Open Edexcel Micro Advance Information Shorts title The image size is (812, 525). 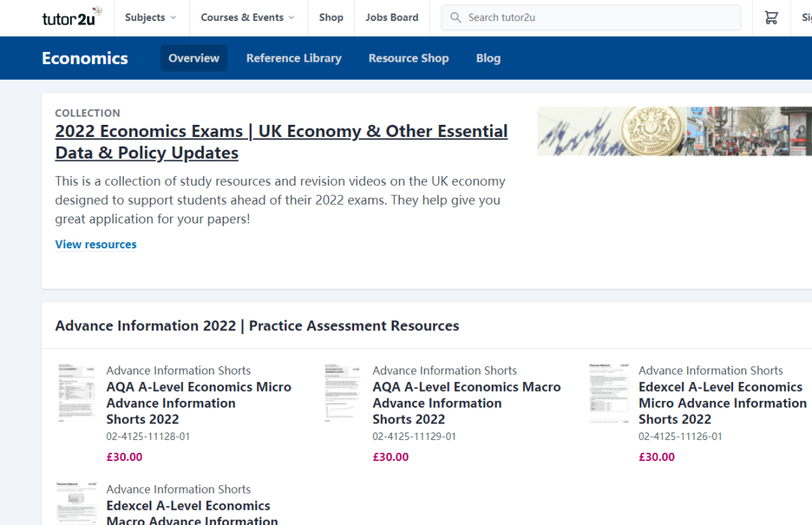723,403
